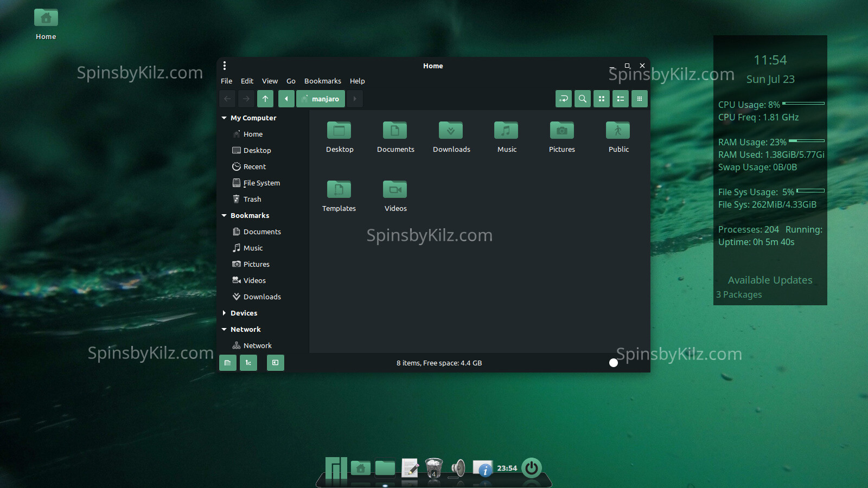
Task: Open the View menu
Action: 270,81
